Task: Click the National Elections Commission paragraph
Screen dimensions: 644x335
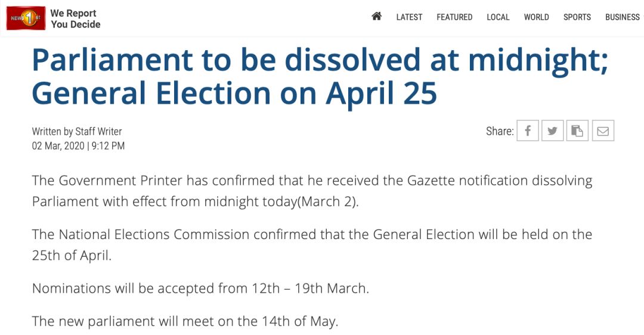Action: click(x=312, y=244)
